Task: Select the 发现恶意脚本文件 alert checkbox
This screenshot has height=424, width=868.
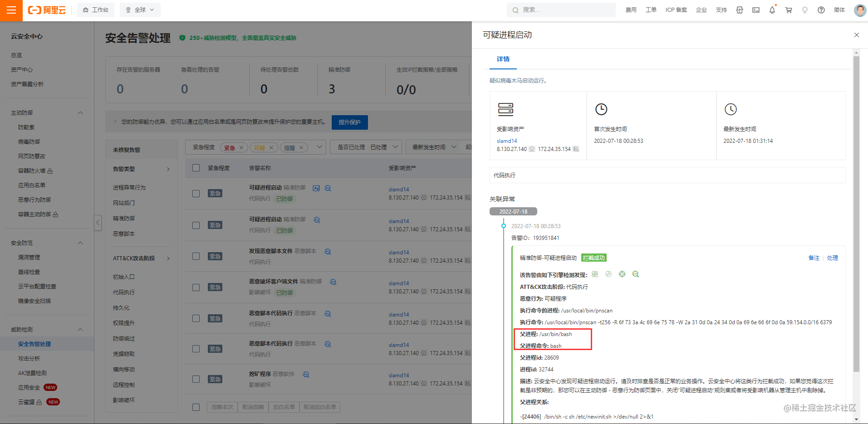Action: [196, 256]
